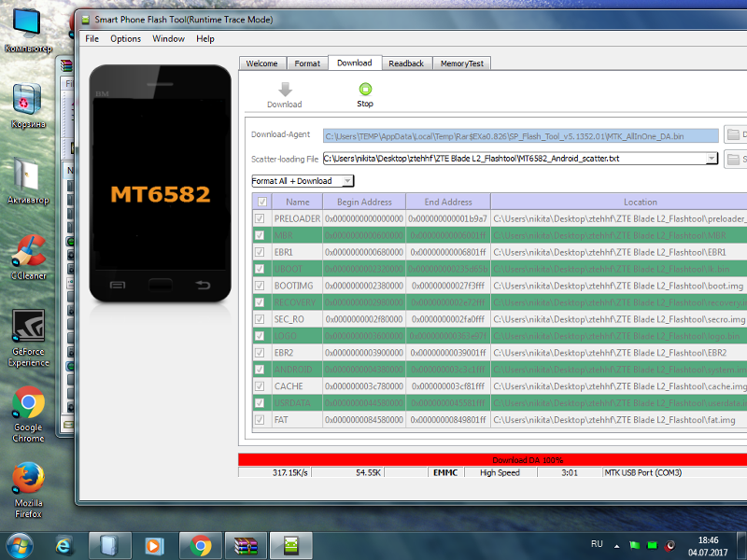Click the Download arrow icon

(x=285, y=89)
